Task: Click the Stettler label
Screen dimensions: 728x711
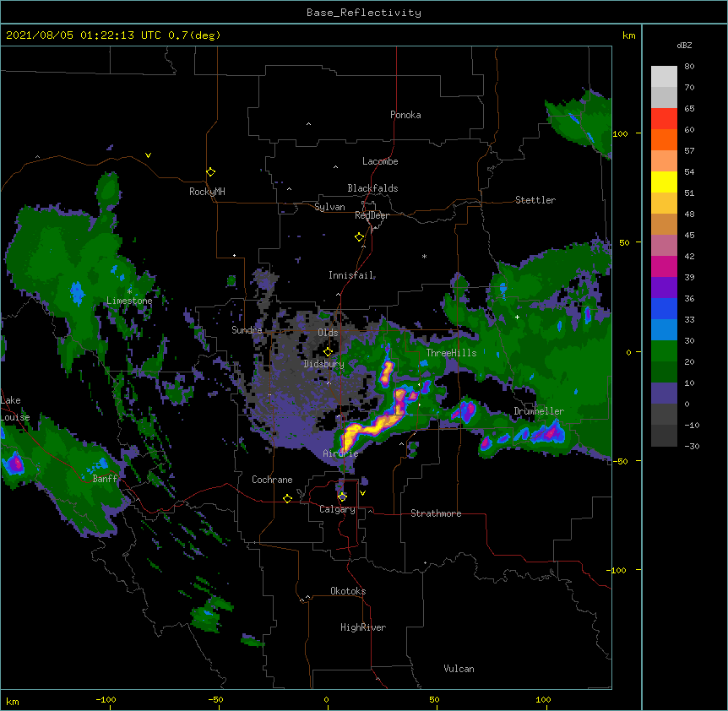Action: tap(535, 200)
